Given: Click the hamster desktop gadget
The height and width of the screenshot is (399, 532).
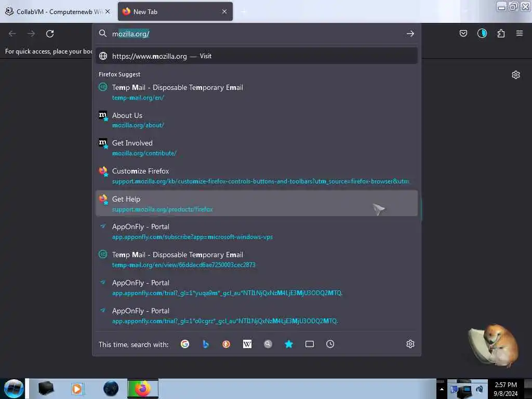Looking at the screenshot, I should pos(494,346).
